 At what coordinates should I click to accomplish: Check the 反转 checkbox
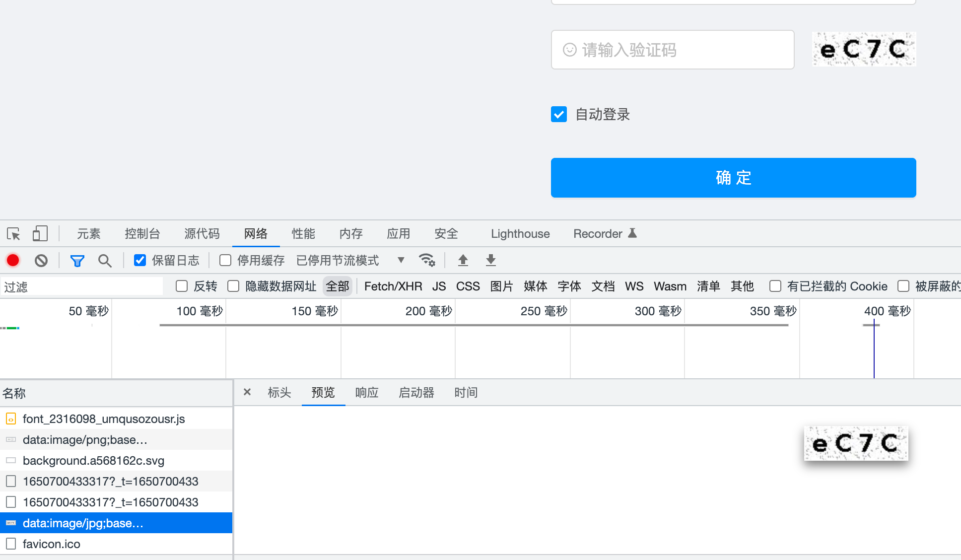(182, 286)
